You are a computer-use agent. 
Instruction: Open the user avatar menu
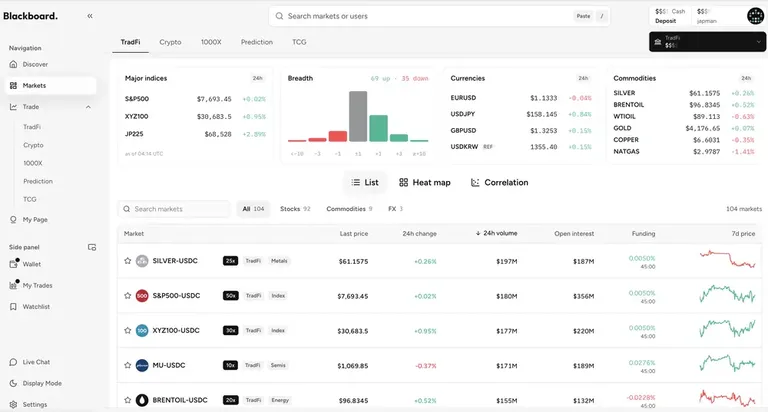click(x=755, y=16)
